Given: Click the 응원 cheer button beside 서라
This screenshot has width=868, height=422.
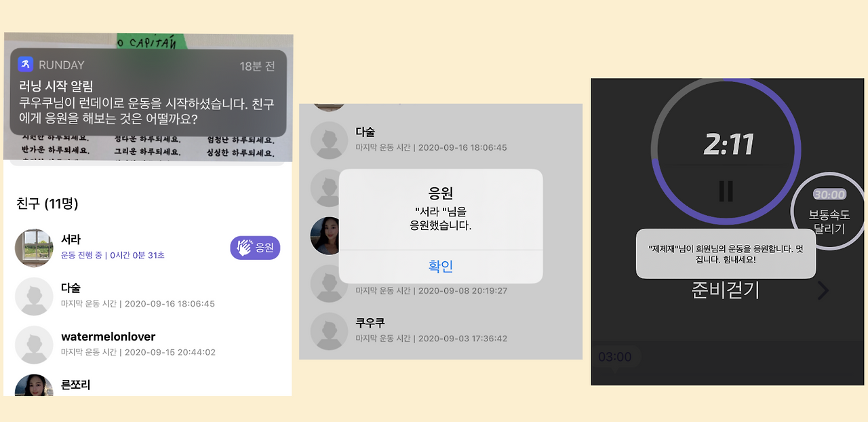Looking at the screenshot, I should click(255, 248).
